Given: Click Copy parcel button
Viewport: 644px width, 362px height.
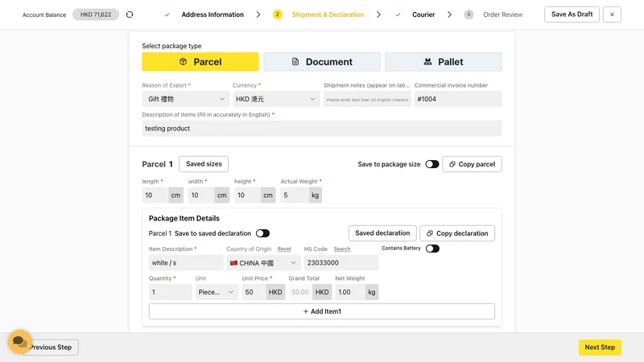Looking at the screenshot, I should (472, 164).
